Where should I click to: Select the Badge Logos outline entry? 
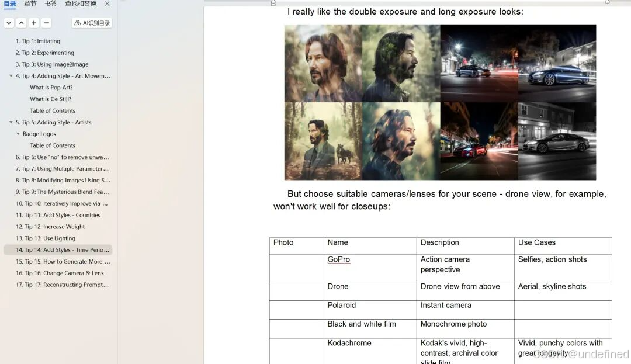tap(40, 134)
